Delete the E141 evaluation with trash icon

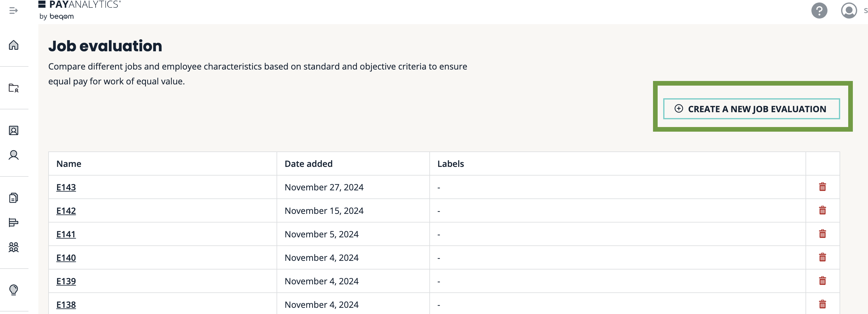[x=822, y=234]
